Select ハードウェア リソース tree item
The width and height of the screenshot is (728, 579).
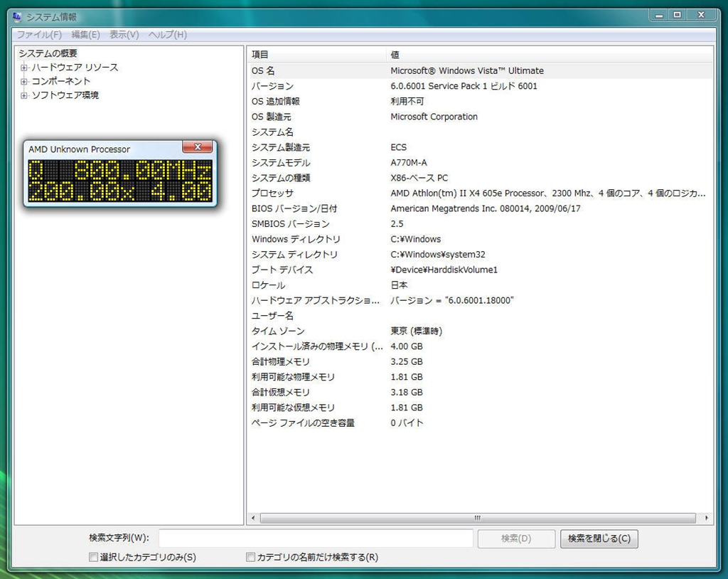[x=75, y=68]
